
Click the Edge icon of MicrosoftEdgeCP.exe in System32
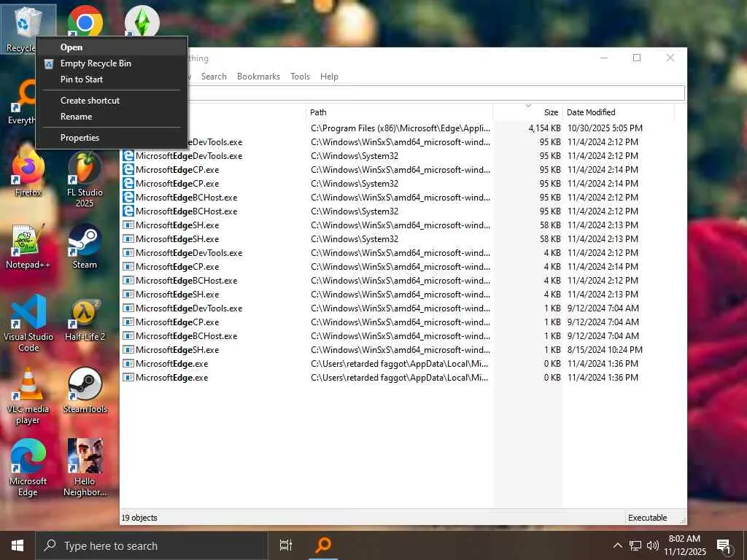pos(128,183)
